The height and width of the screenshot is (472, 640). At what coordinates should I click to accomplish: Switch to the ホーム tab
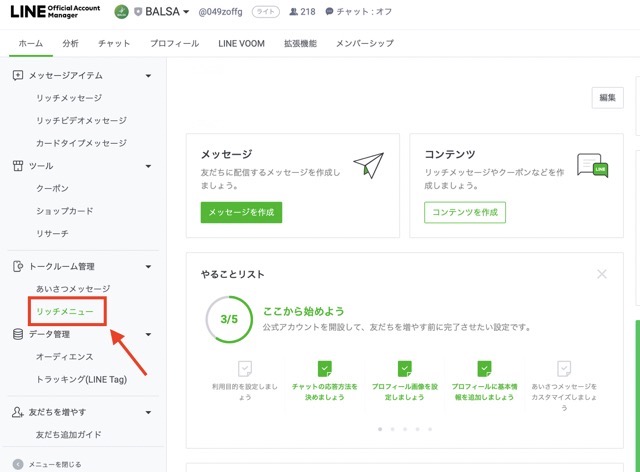pyautogui.click(x=31, y=43)
